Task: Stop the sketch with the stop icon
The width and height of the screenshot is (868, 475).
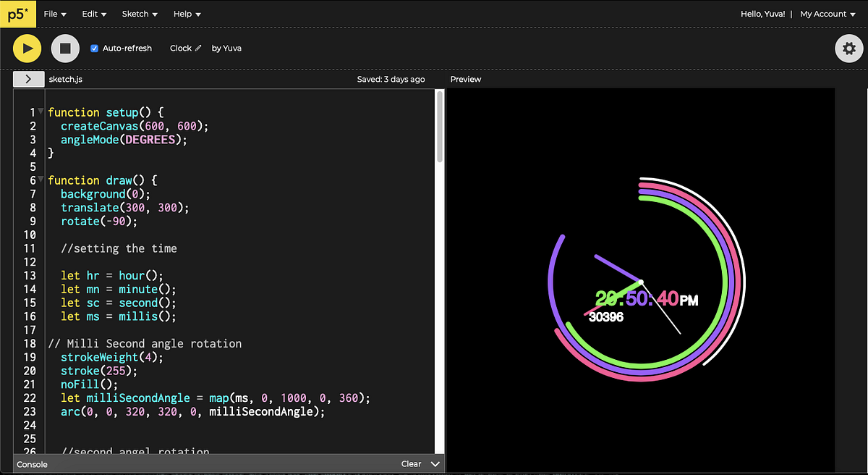Action: point(65,48)
